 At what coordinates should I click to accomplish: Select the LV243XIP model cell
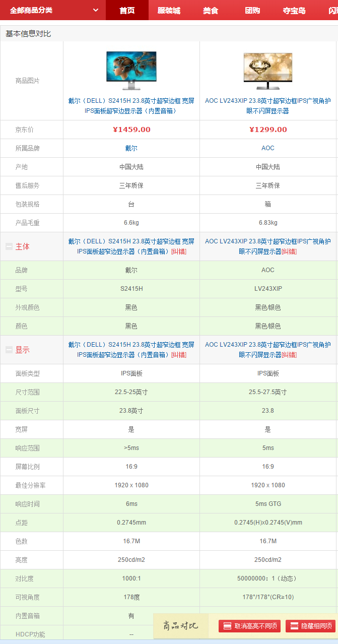click(x=269, y=289)
